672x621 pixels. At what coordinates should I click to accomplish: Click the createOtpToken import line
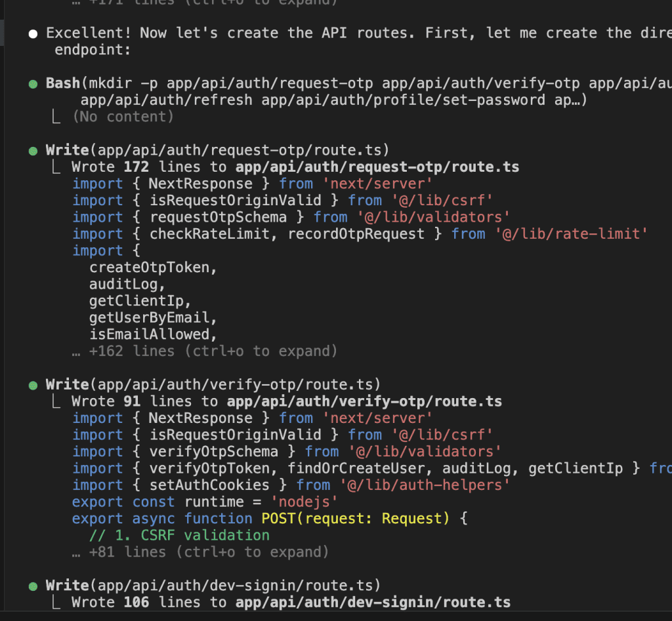pyautogui.click(x=153, y=268)
